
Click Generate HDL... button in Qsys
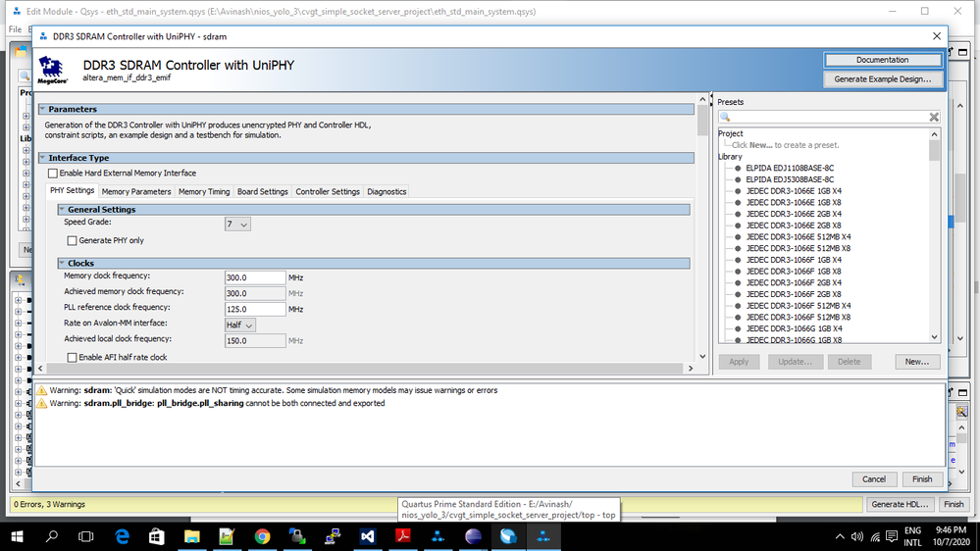click(900, 504)
